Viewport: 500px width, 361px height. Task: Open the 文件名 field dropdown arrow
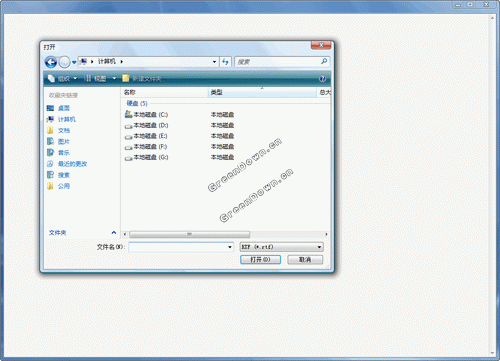tap(230, 247)
